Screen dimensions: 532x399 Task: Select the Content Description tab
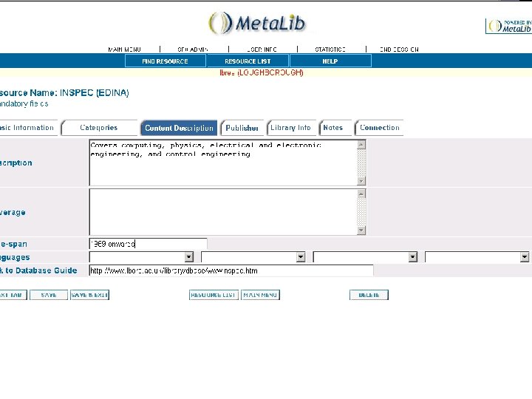179,128
